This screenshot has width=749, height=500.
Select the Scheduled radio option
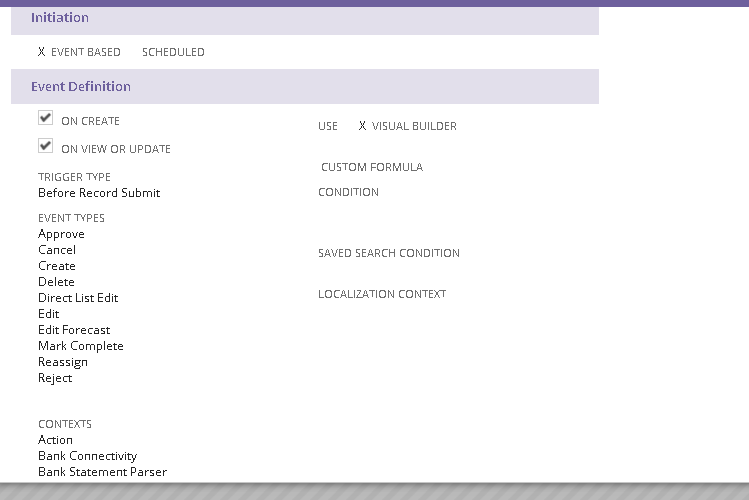coord(173,52)
